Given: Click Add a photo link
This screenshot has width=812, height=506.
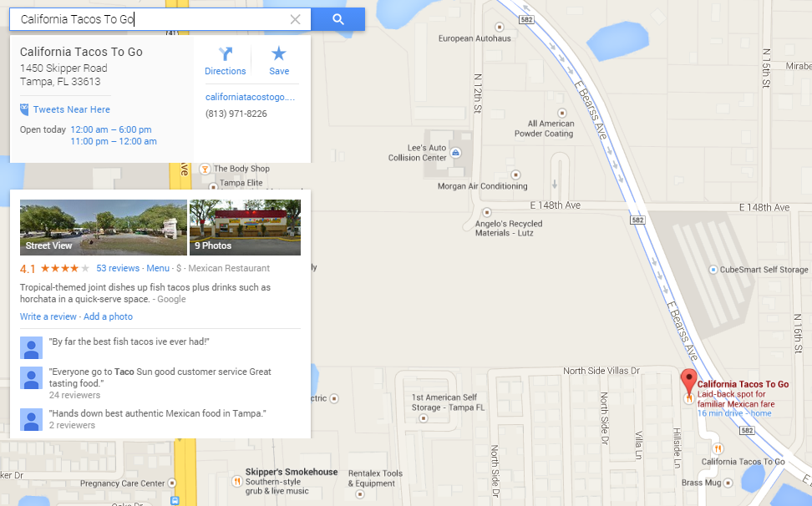Looking at the screenshot, I should pyautogui.click(x=108, y=316).
